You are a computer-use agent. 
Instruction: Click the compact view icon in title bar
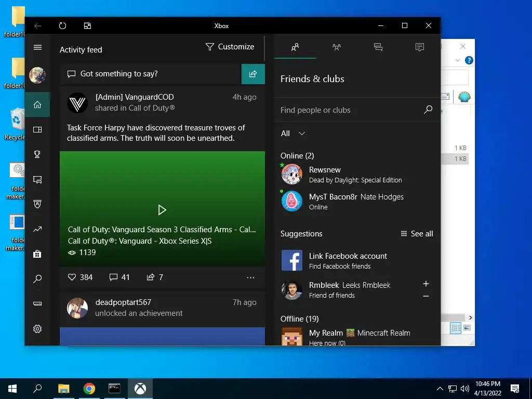click(x=87, y=26)
